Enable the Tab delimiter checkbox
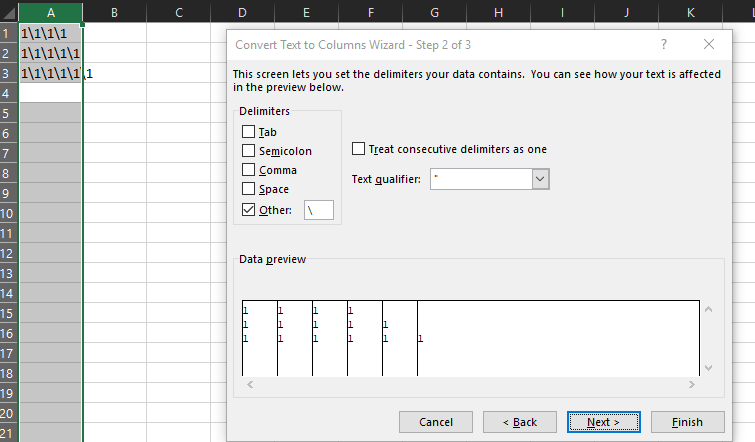This screenshot has width=755, height=442. [x=249, y=132]
